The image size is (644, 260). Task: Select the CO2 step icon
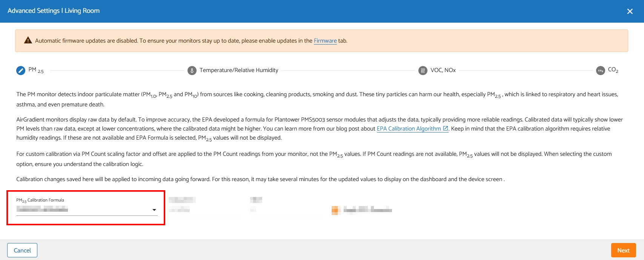pyautogui.click(x=601, y=71)
